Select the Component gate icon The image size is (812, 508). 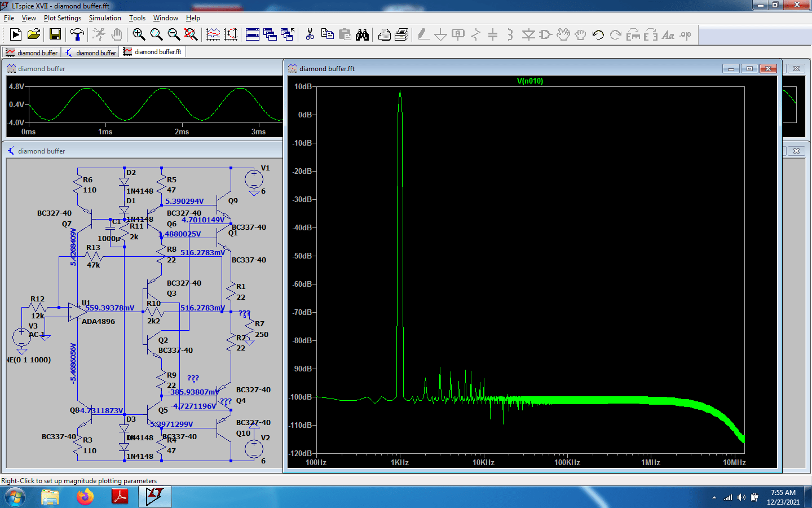(x=545, y=34)
